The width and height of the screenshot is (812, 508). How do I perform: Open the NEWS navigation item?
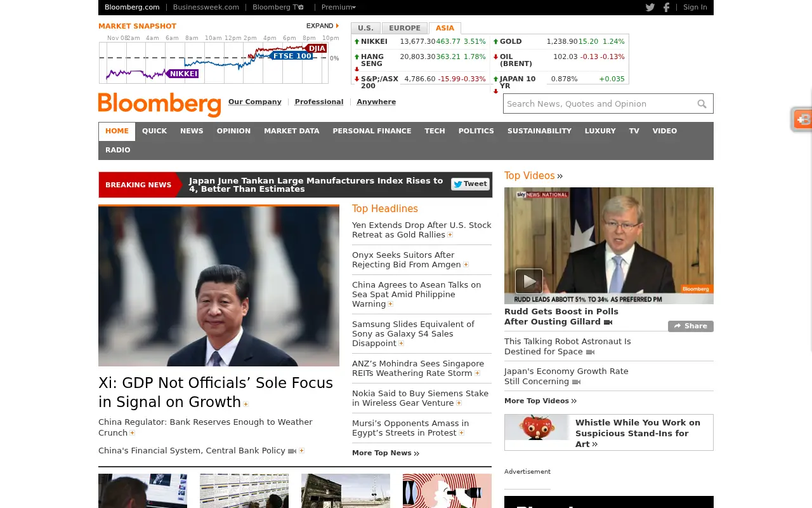(192, 131)
